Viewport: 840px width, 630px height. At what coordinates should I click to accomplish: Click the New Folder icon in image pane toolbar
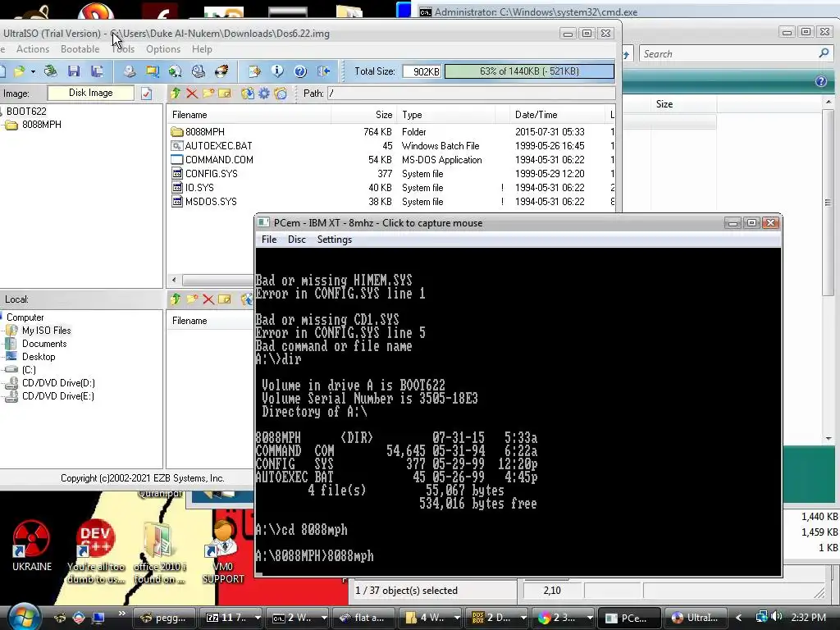tap(208, 94)
